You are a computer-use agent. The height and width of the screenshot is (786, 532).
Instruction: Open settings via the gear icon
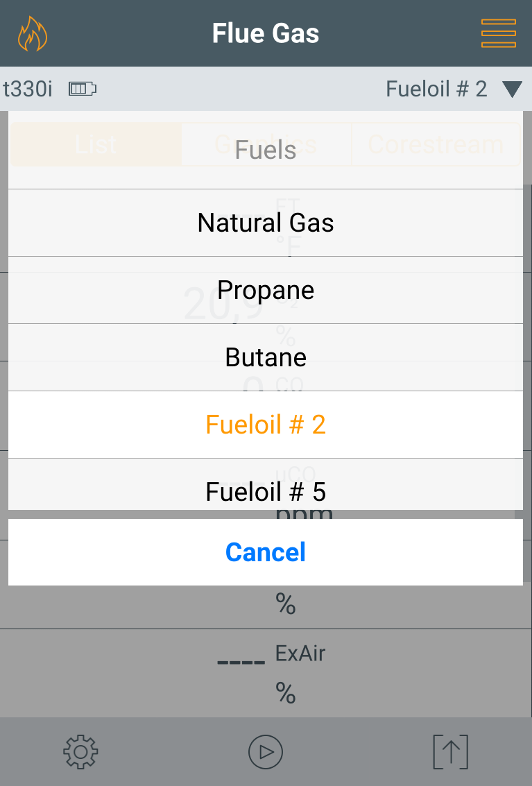pyautogui.click(x=80, y=751)
